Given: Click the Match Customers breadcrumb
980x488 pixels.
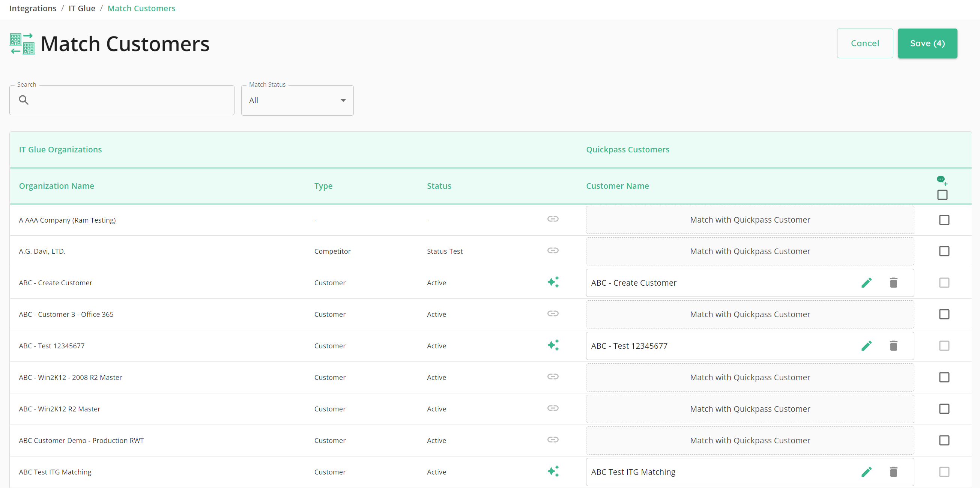Looking at the screenshot, I should (141, 8).
